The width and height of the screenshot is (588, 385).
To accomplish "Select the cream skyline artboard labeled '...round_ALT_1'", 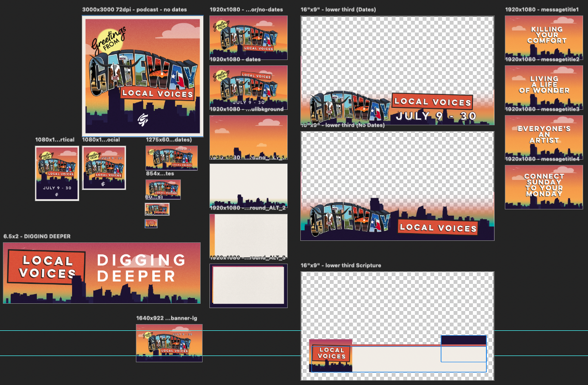I will 249,186.
